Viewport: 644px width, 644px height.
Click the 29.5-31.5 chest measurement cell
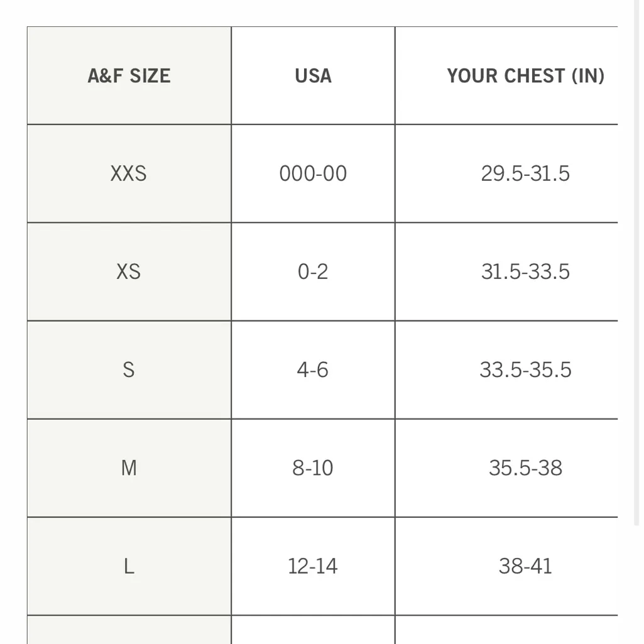click(525, 173)
